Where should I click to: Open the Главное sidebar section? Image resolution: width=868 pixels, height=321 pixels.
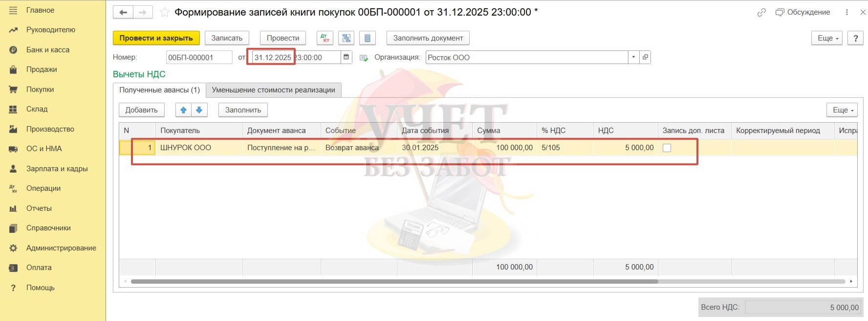[x=40, y=10]
